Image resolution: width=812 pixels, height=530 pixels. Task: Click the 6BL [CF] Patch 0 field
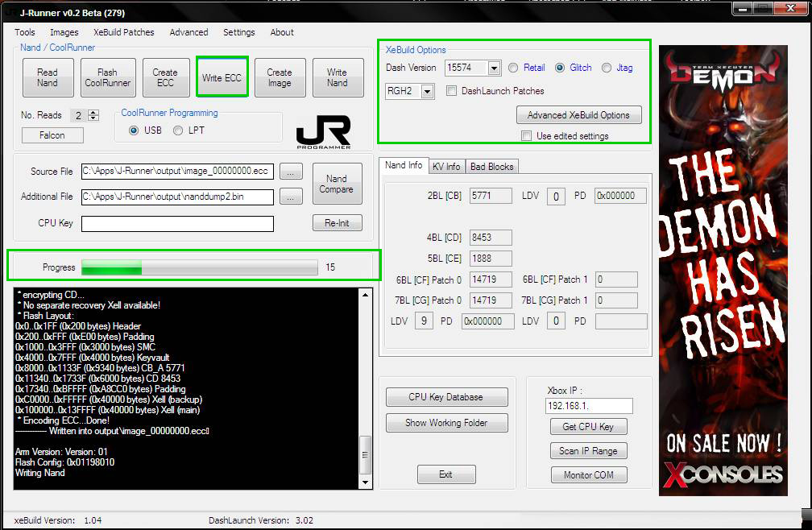coord(491,279)
